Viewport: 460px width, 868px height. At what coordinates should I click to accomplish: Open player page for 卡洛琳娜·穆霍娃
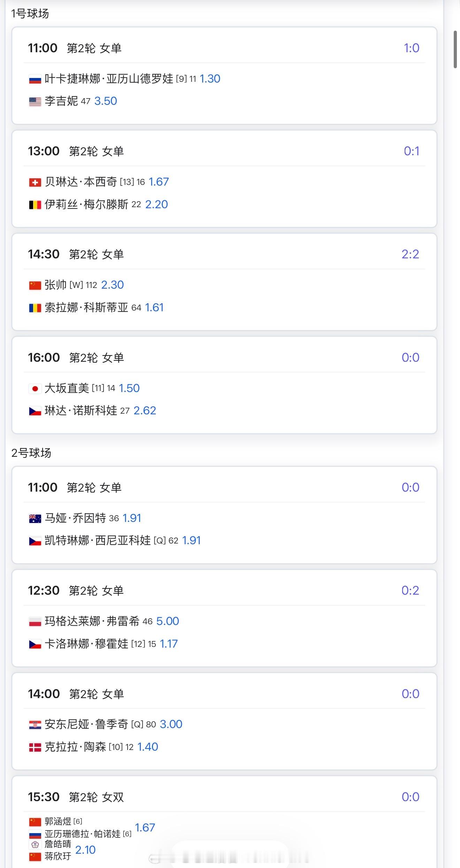click(86, 644)
